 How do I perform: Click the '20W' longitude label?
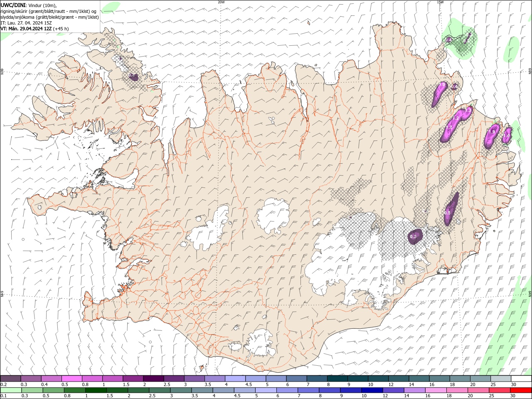tap(221, 2)
